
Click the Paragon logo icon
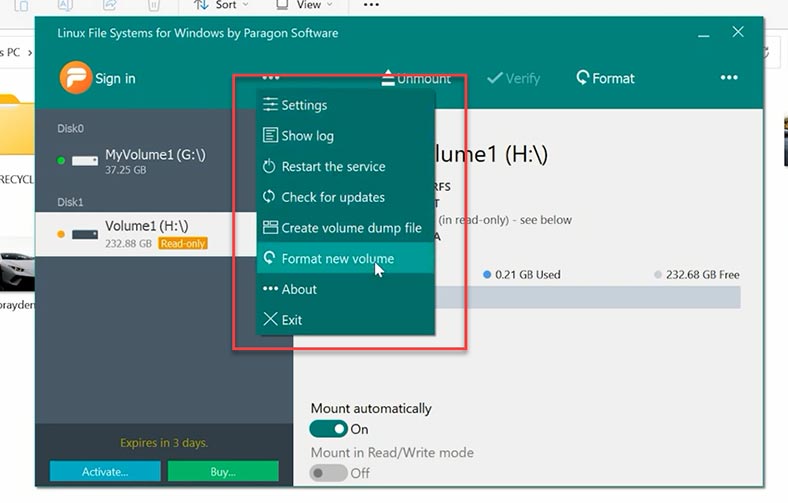[75, 78]
